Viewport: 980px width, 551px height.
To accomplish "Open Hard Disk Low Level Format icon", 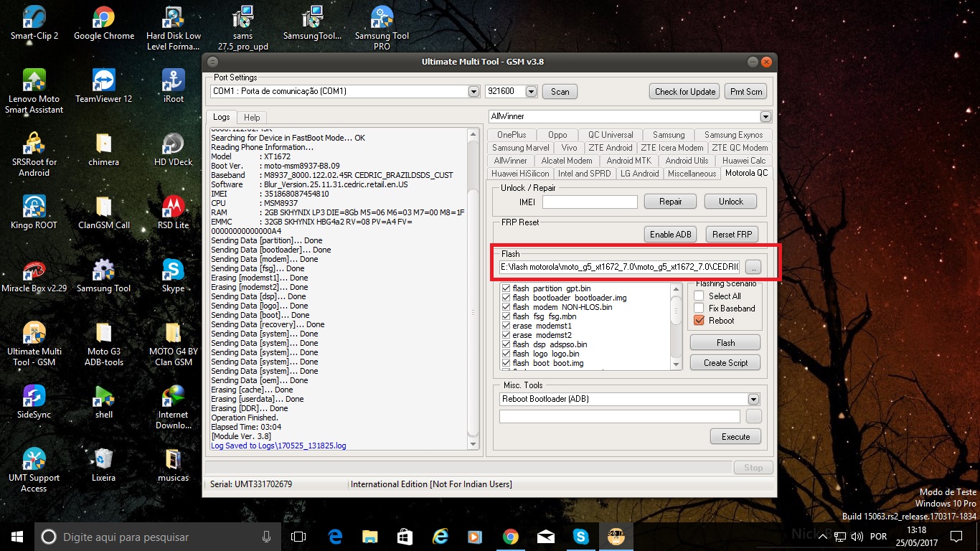I will [174, 29].
